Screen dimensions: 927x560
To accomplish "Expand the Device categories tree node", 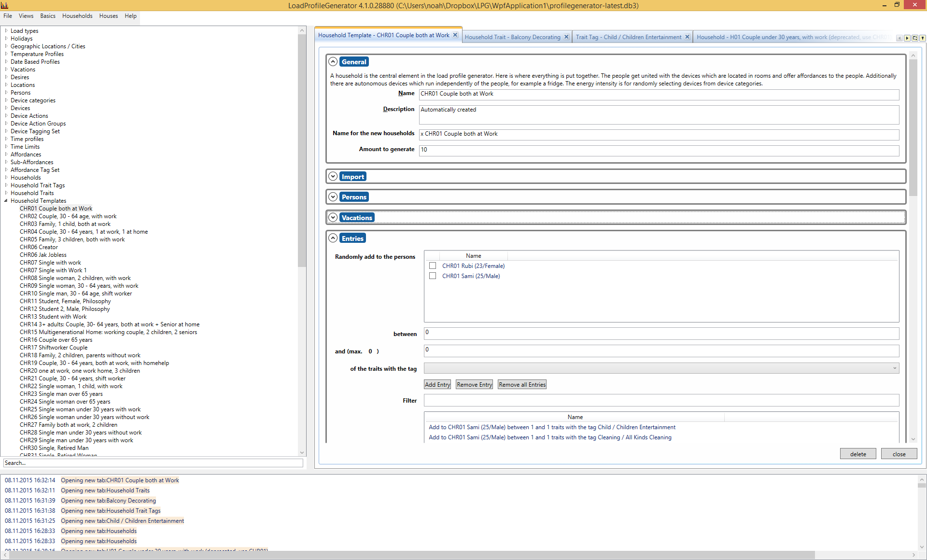I will (6, 100).
